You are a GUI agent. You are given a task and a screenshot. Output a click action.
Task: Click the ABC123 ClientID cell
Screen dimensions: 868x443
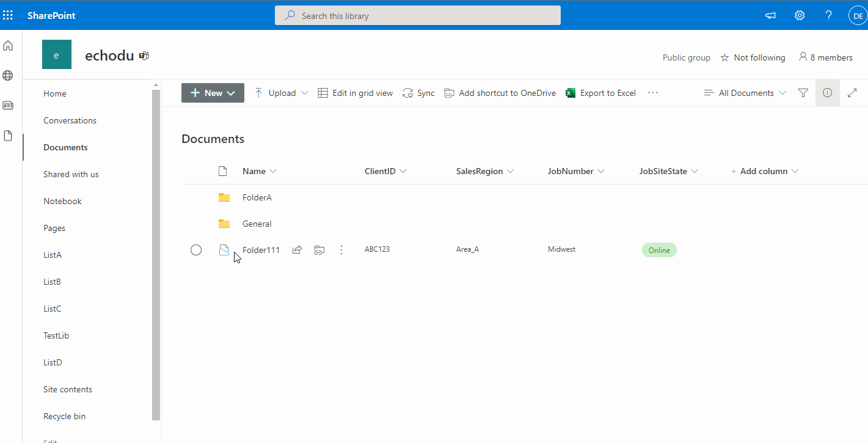pyautogui.click(x=377, y=249)
